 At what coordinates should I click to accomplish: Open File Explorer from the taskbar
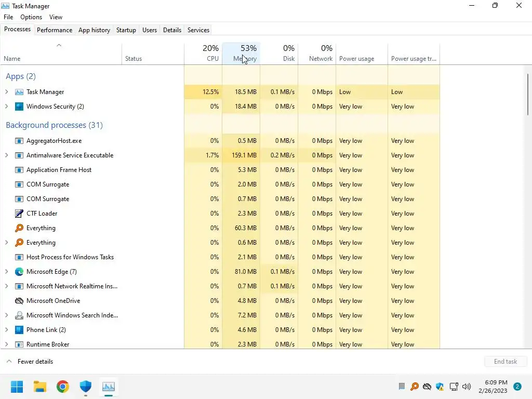click(x=39, y=387)
